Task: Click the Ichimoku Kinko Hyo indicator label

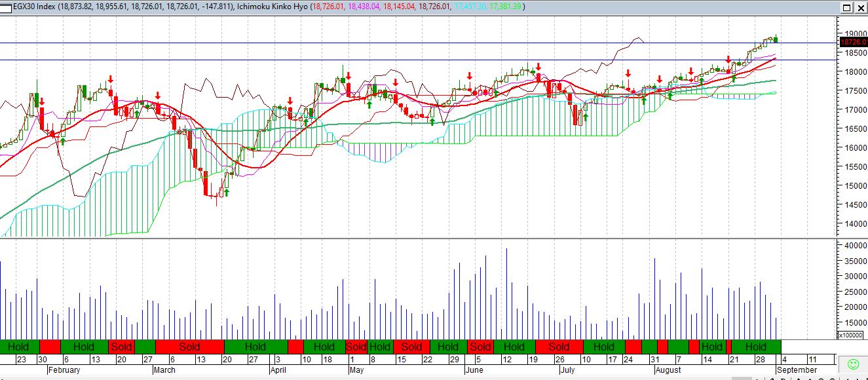Action: pos(271,7)
